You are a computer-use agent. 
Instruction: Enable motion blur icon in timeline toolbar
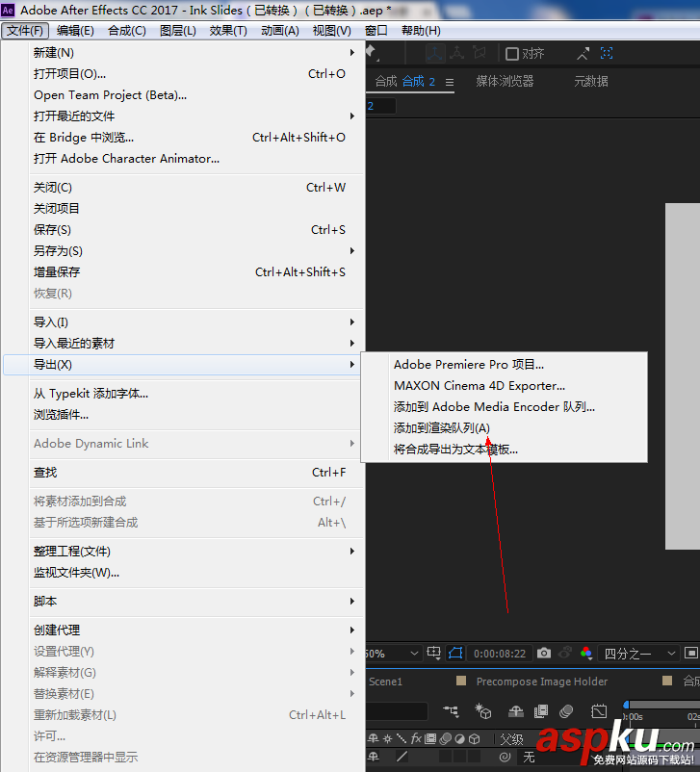566,711
